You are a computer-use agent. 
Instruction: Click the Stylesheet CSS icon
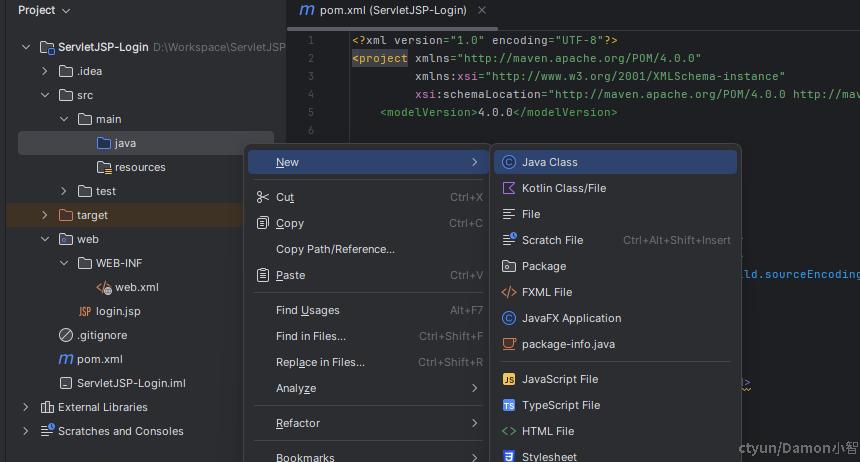(508, 456)
